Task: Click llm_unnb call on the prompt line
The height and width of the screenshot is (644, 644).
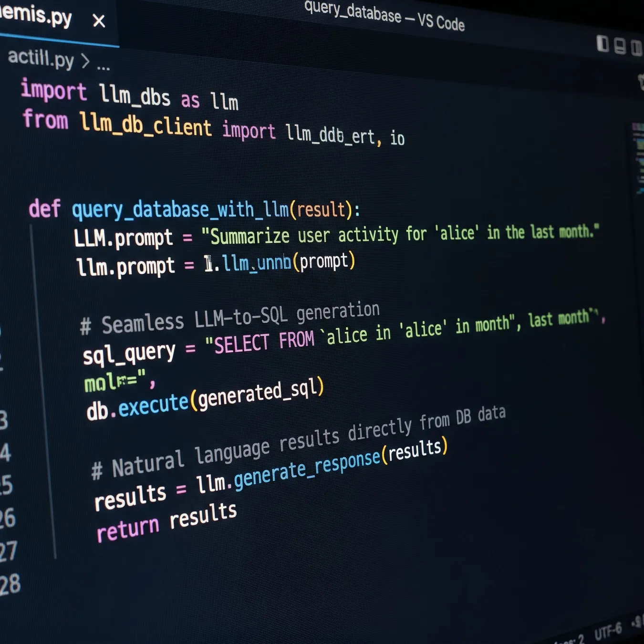Action: pos(257,262)
